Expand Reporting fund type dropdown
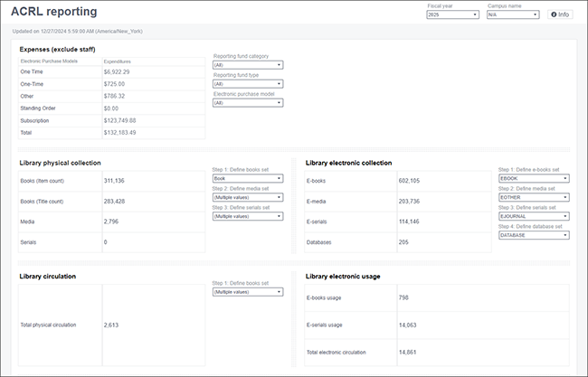Image resolution: width=588 pixels, height=377 pixels. [x=248, y=84]
